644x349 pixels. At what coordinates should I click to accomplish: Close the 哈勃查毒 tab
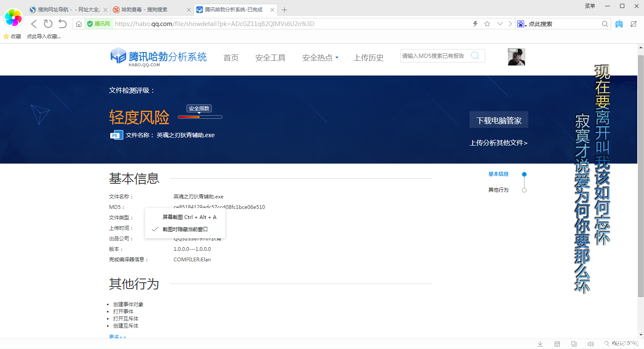pyautogui.click(x=189, y=10)
